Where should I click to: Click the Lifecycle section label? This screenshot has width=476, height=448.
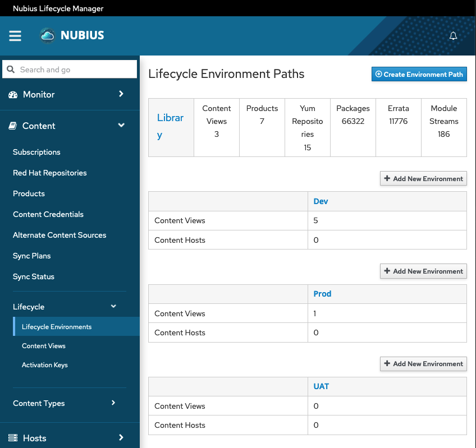(29, 307)
